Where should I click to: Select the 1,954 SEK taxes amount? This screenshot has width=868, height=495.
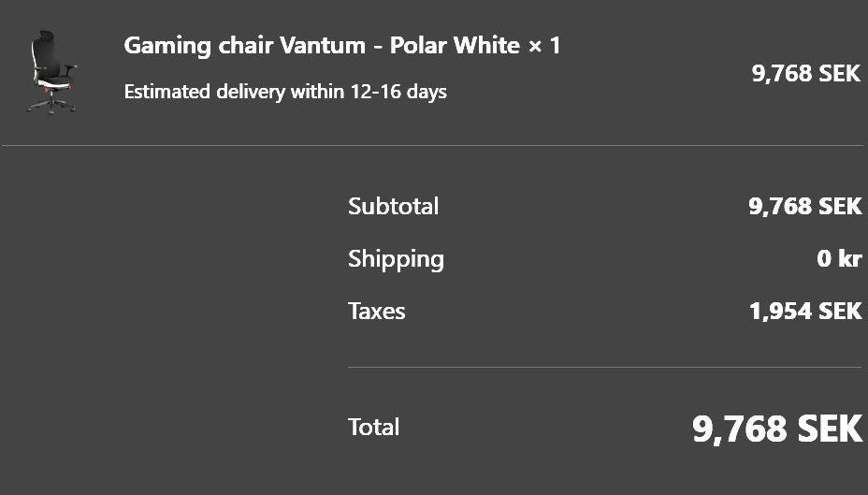[804, 311]
